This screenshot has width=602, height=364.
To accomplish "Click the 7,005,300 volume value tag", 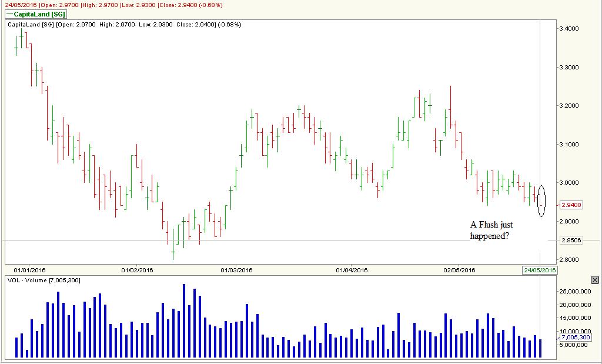I will [575, 338].
